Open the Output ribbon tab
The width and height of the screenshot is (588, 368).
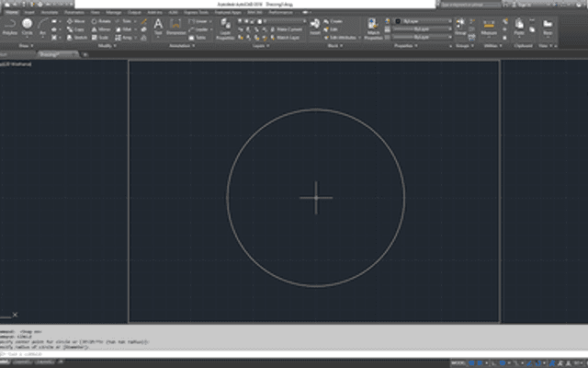[134, 12]
